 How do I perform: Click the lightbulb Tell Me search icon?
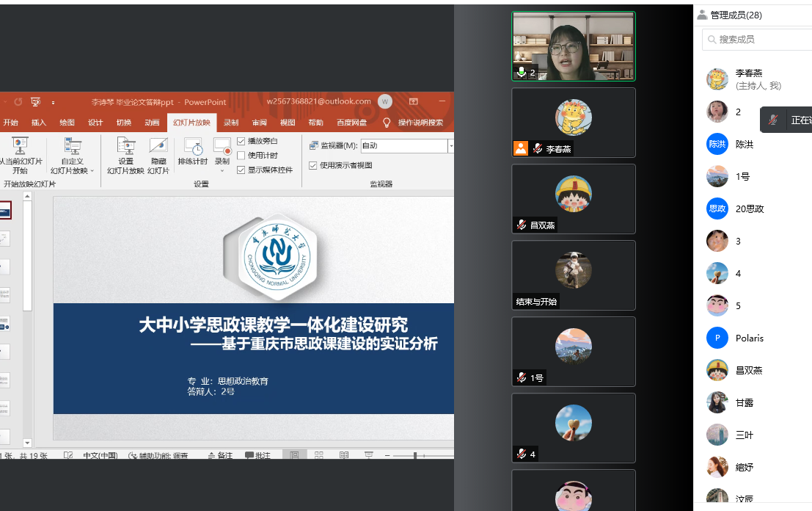387,123
